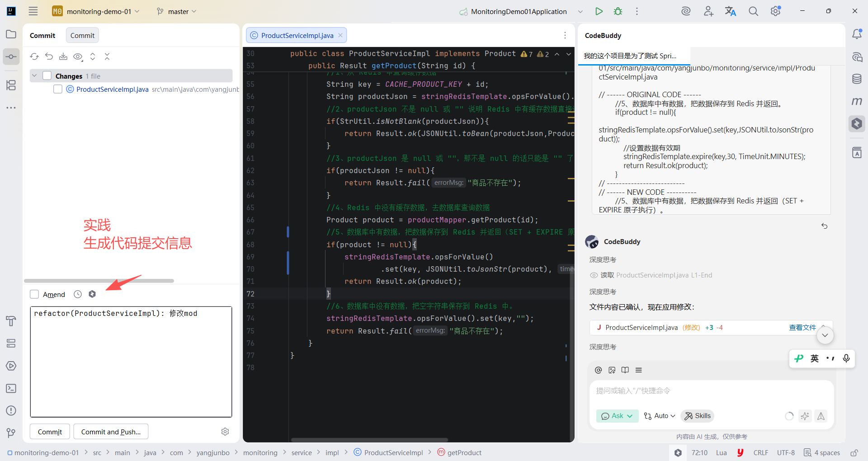Open the main hamburger menu
This screenshot has width=868, height=461.
33,11
